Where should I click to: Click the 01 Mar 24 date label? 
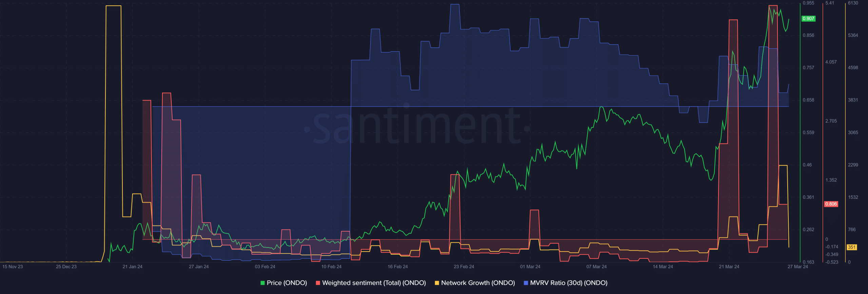(530, 267)
